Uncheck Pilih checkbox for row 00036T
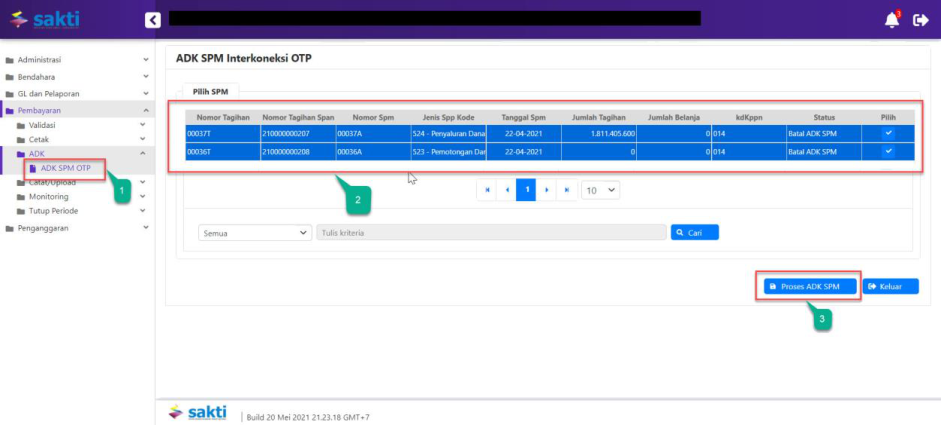 coord(888,151)
